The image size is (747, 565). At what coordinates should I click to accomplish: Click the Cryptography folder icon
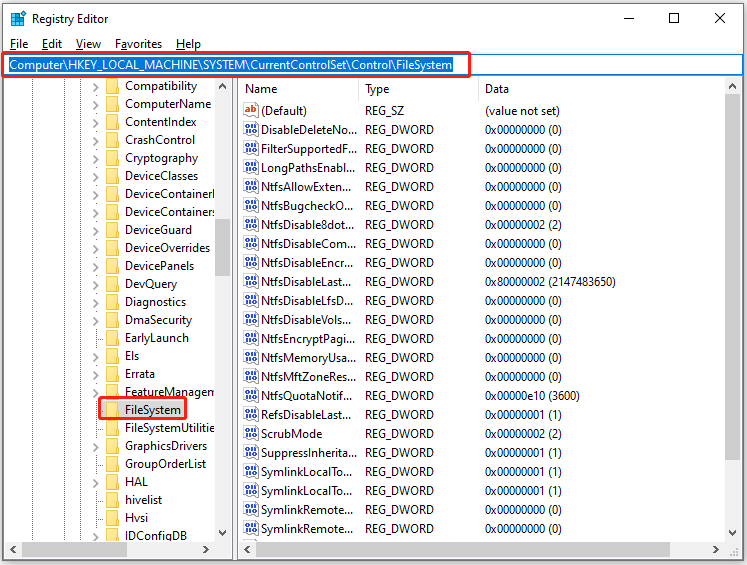pyautogui.click(x=112, y=158)
